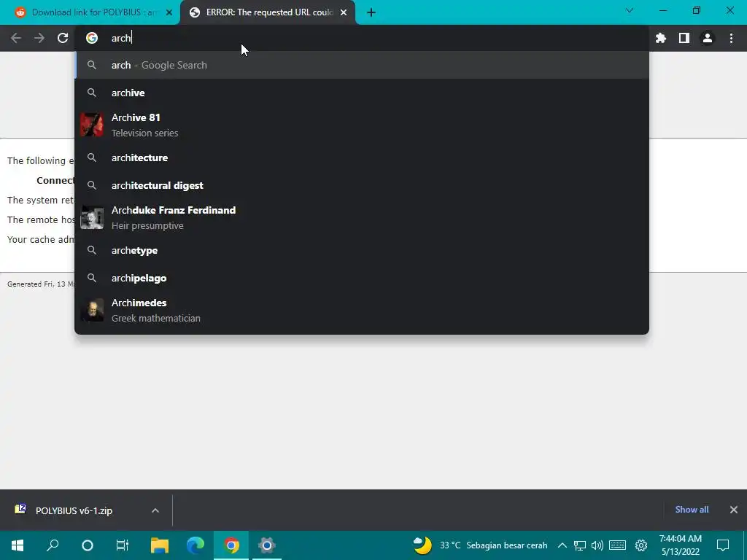Open taskbar Search magnifier
The height and width of the screenshot is (560, 747).
pos(53,545)
